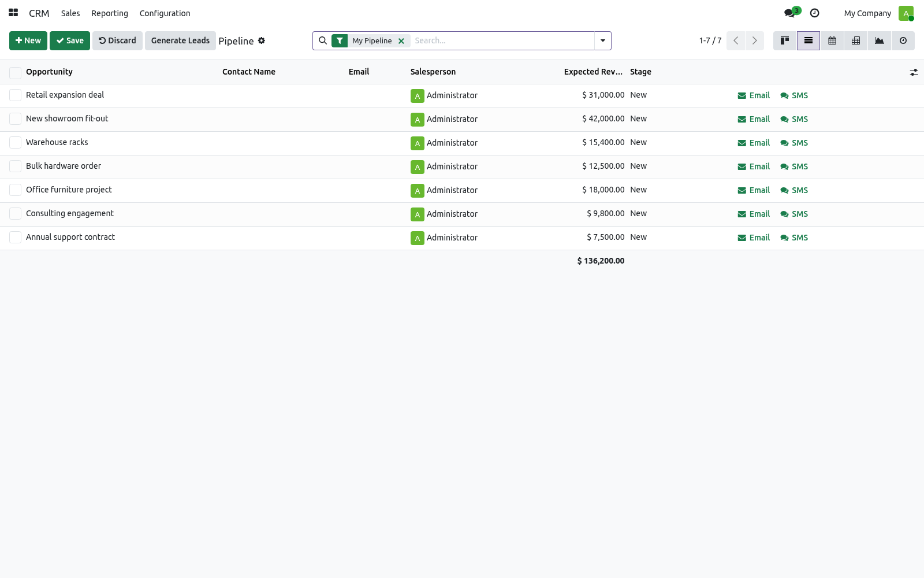
Task: Click the search input field
Action: click(x=502, y=40)
